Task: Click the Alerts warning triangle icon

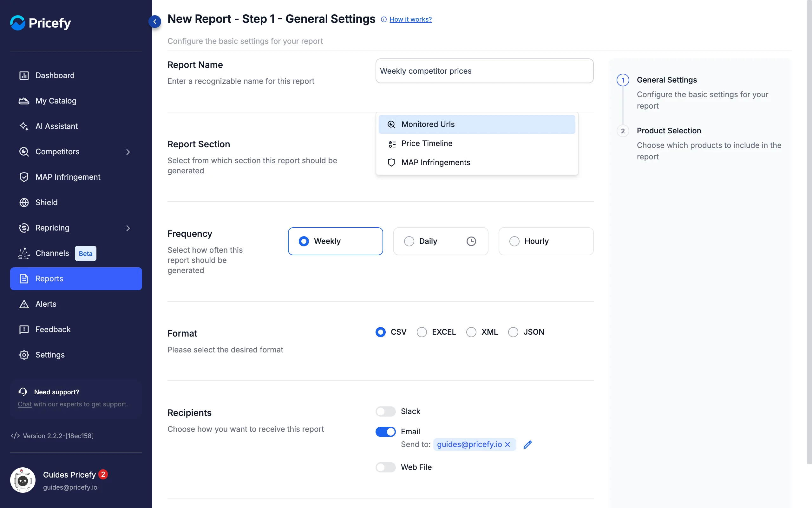Action: (x=24, y=304)
